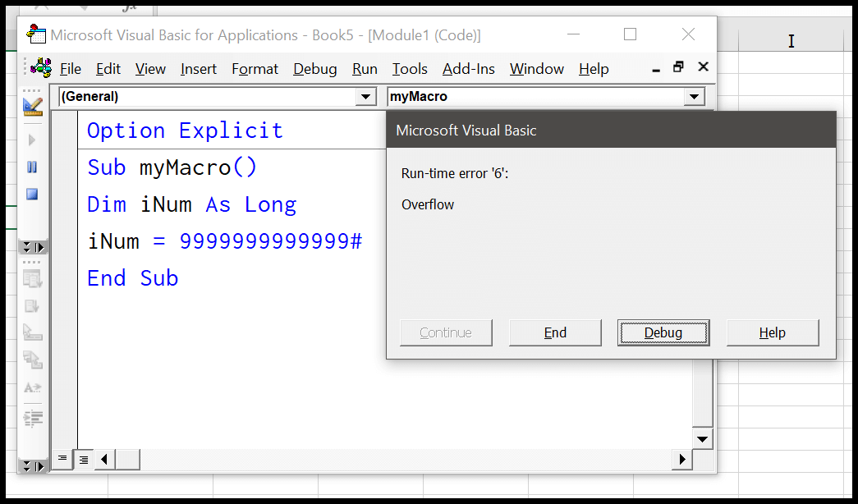The image size is (858, 504).
Task: Click the Copy icon on the left toolbar
Action: pyautogui.click(x=33, y=279)
